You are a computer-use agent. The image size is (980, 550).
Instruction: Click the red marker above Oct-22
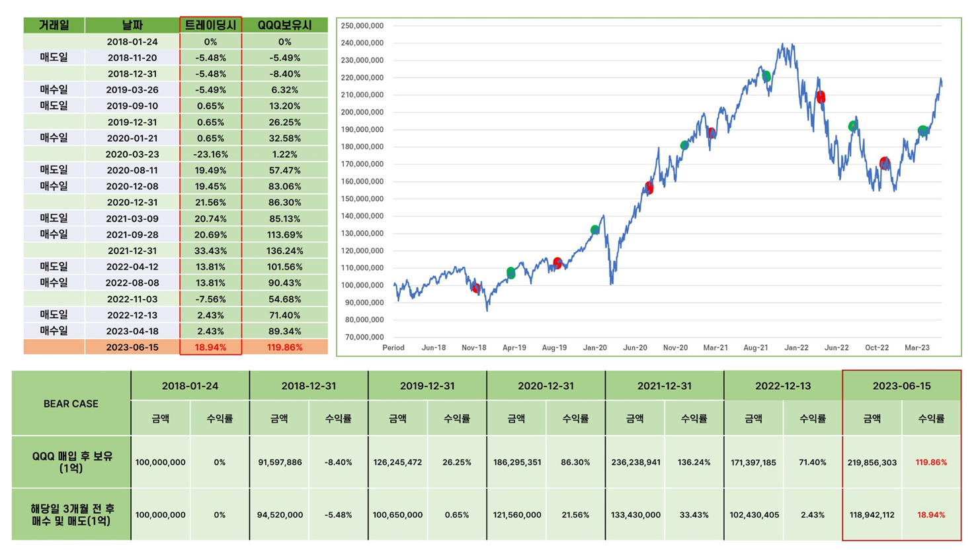[885, 163]
